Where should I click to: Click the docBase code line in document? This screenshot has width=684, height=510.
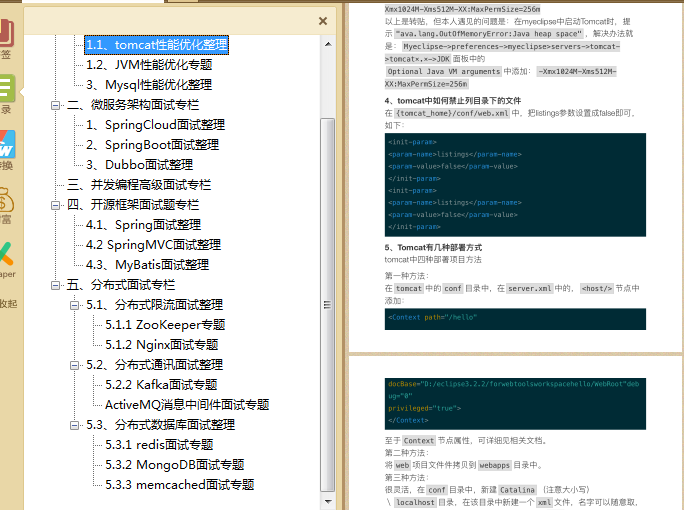[513, 384]
